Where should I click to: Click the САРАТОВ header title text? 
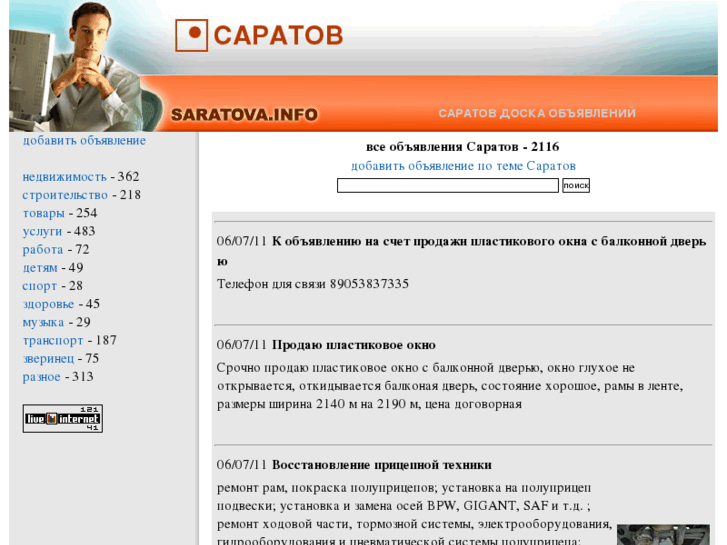tap(278, 35)
